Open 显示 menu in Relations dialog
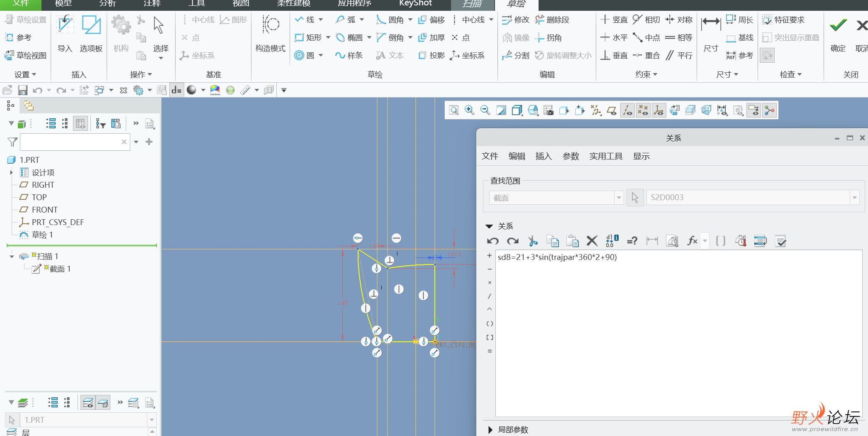 coord(641,156)
